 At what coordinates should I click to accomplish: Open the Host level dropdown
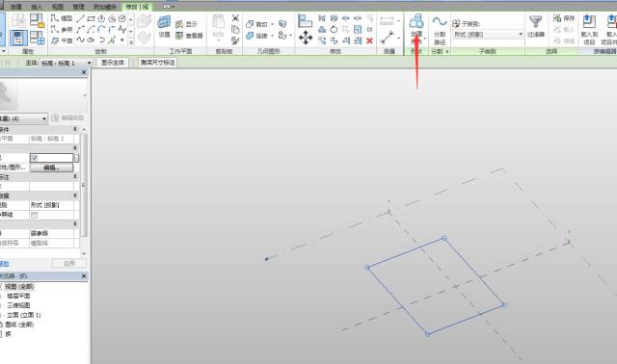pos(58,63)
